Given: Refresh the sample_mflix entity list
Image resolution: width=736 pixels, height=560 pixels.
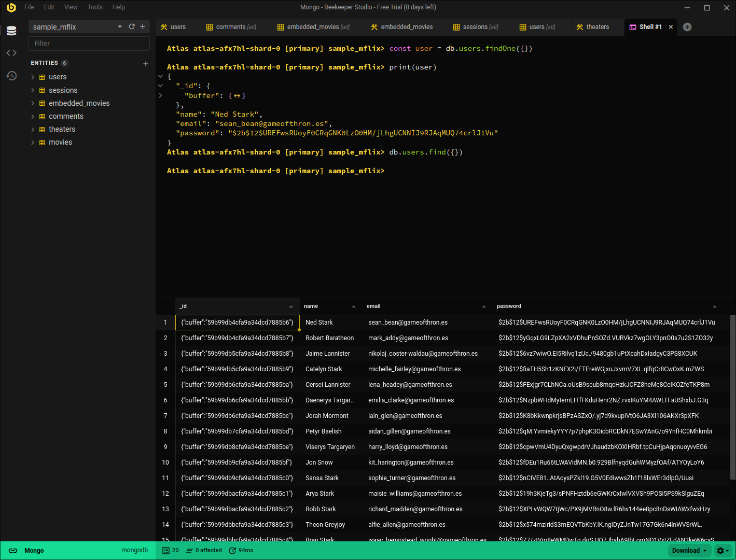Looking at the screenshot, I should point(131,26).
